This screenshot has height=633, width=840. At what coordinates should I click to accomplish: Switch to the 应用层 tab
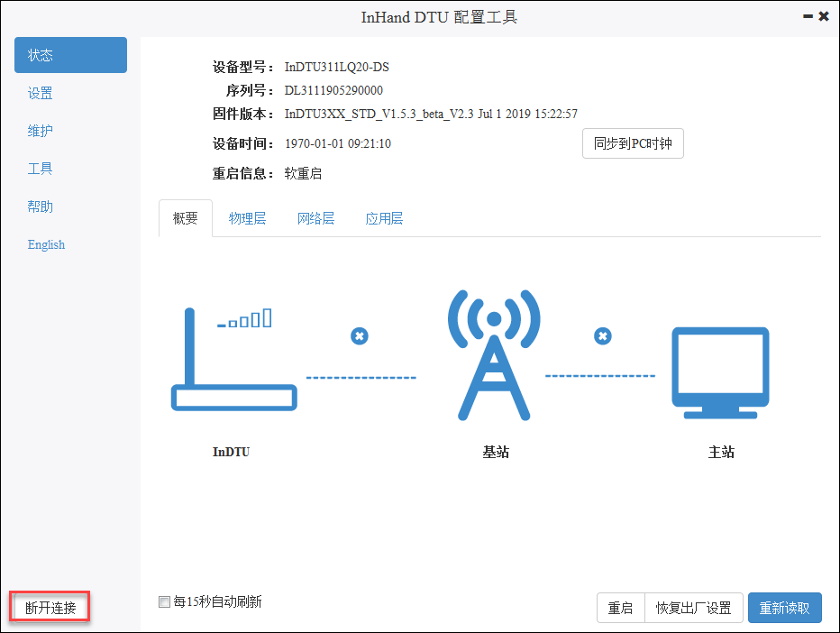click(x=384, y=218)
